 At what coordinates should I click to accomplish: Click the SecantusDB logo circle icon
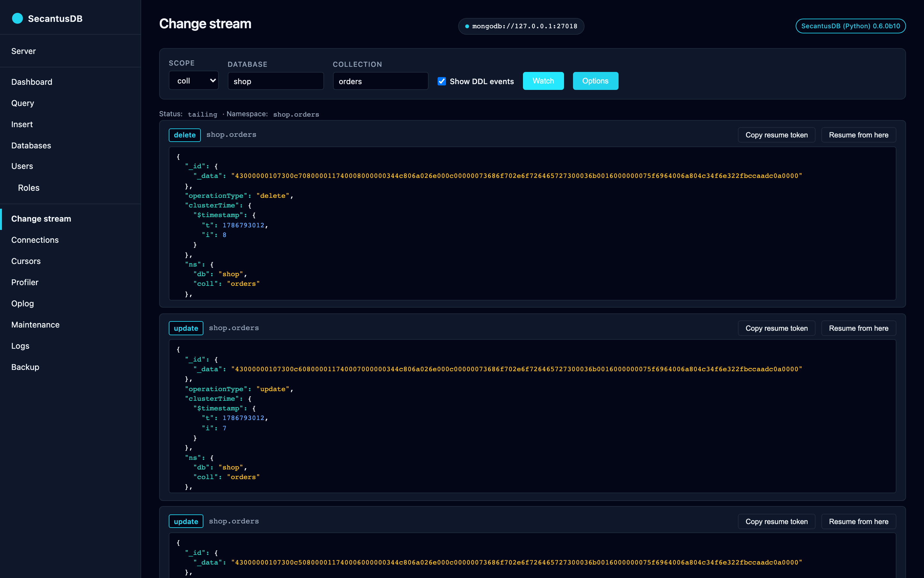point(17,18)
